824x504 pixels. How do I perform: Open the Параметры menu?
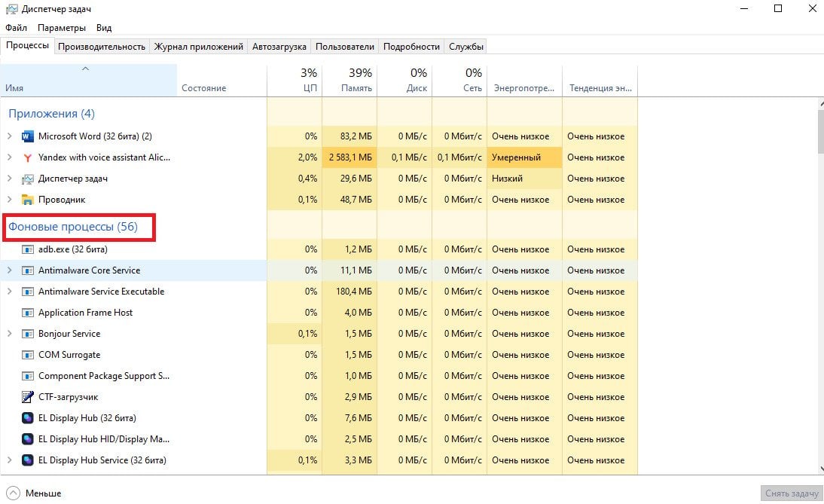point(62,27)
